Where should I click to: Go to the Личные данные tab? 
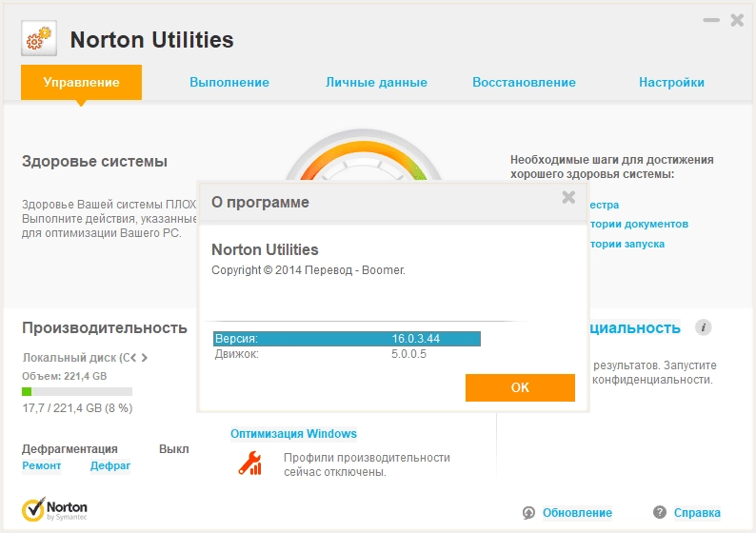(376, 83)
